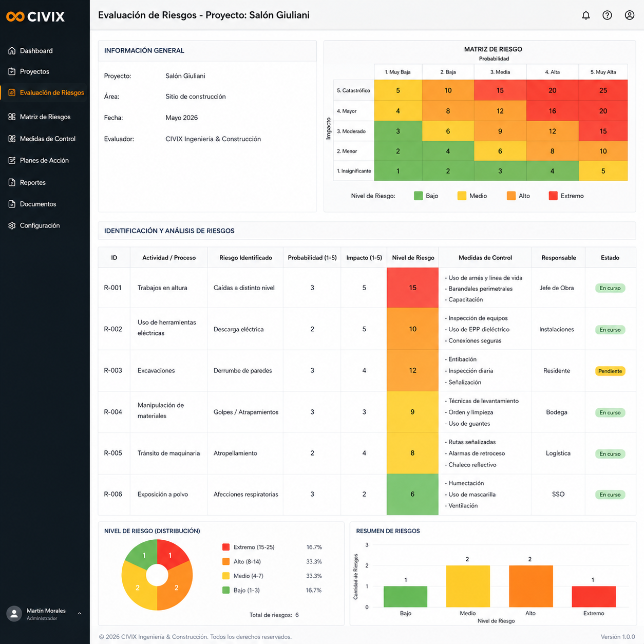
Task: Click the notifications bell icon
Action: coord(585,15)
